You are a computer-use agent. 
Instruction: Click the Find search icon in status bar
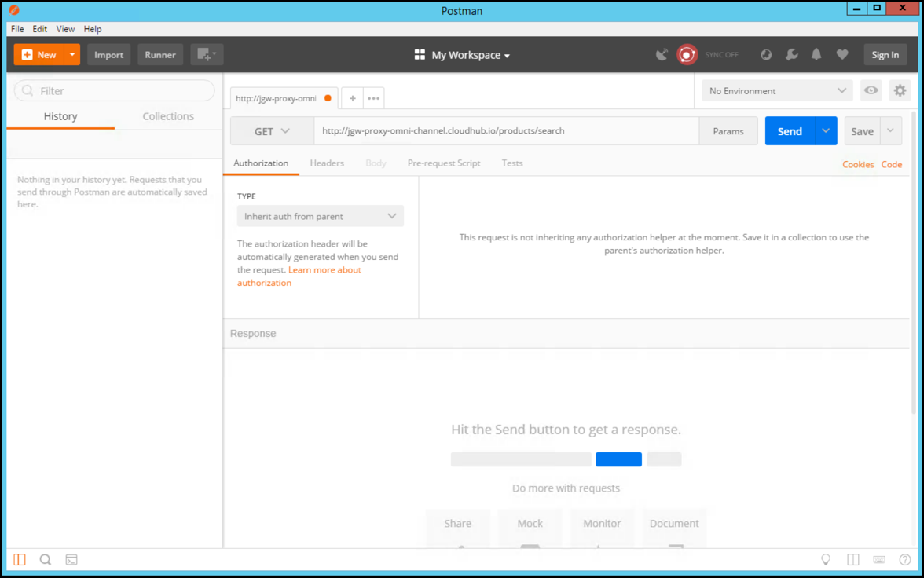[x=46, y=559]
